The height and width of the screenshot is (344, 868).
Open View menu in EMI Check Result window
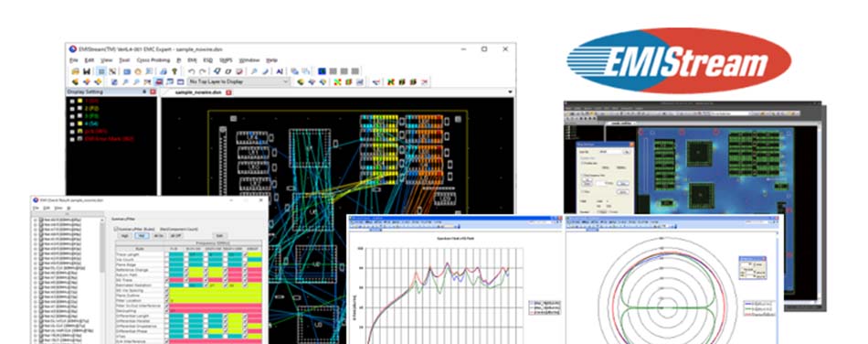coord(58,209)
